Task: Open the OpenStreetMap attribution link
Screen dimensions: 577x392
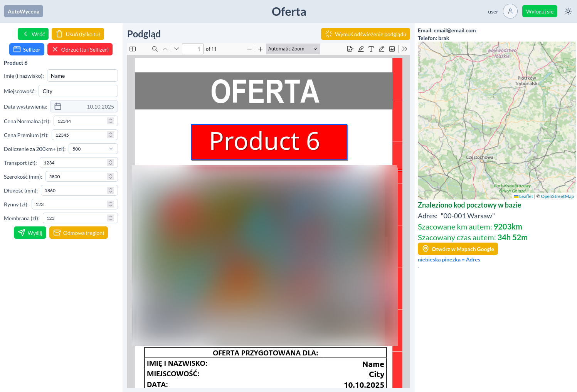Action: pos(557,196)
